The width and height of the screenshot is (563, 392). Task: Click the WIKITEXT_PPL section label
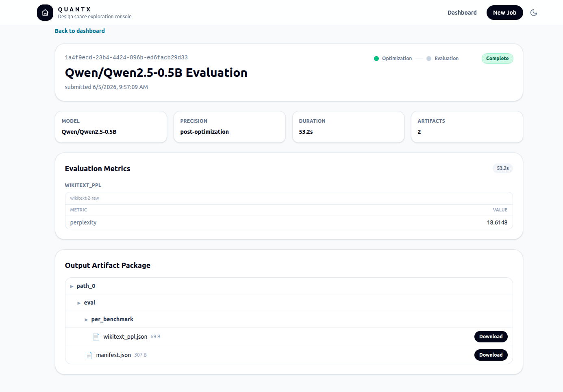[83, 185]
